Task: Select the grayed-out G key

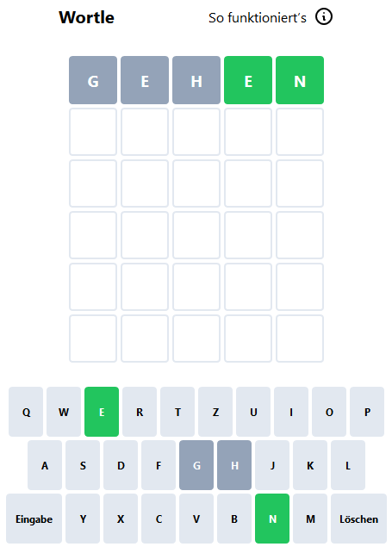Action: tap(196, 465)
